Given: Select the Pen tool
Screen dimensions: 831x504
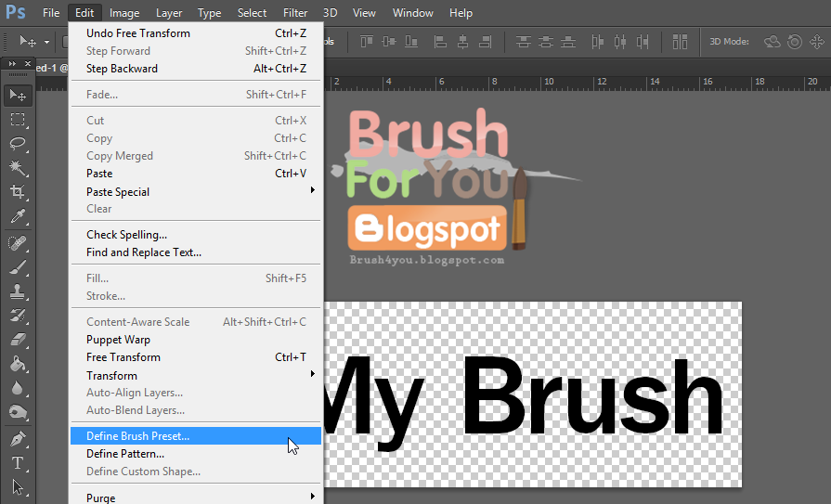Looking at the screenshot, I should [x=18, y=439].
